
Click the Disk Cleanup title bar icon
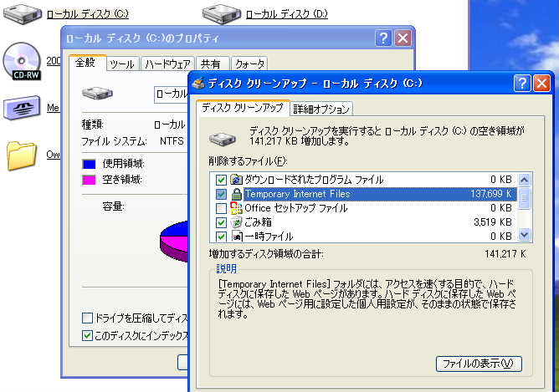(198, 84)
